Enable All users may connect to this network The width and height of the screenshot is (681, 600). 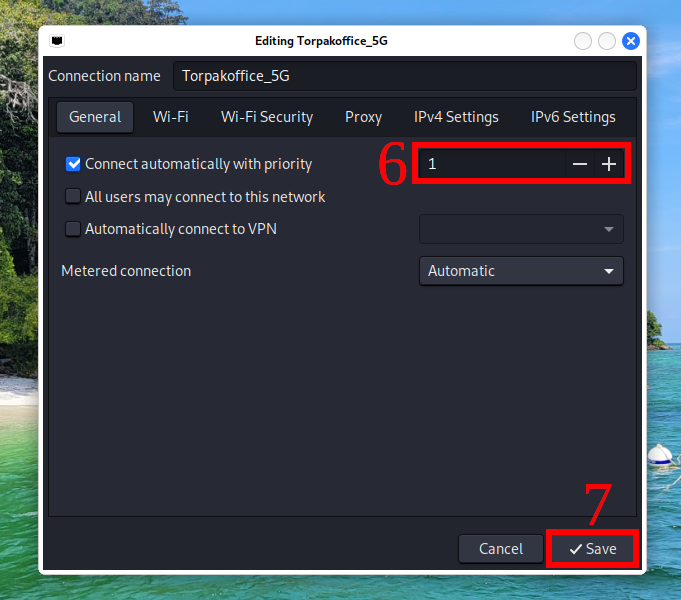point(73,196)
